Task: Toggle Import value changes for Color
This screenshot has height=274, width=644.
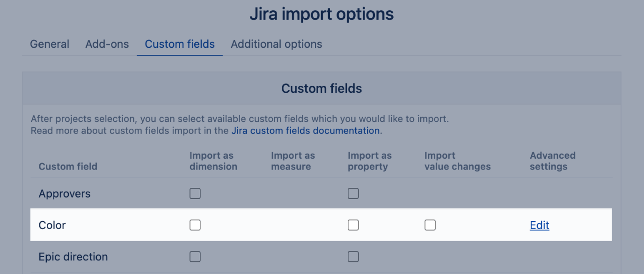Action: pyautogui.click(x=430, y=225)
